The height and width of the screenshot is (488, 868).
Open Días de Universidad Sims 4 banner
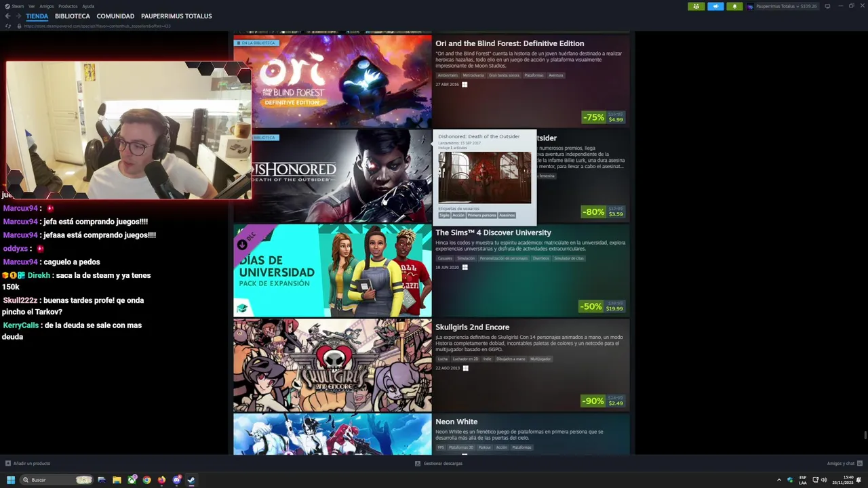(x=332, y=271)
